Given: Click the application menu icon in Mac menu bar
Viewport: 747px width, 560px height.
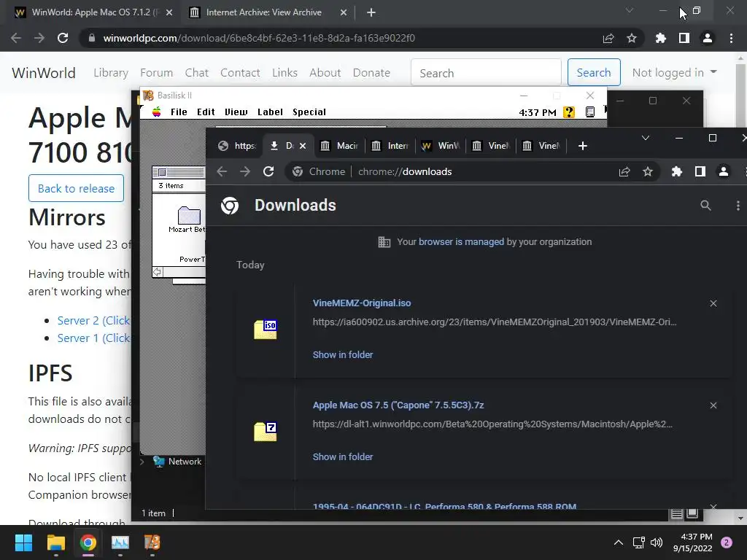Looking at the screenshot, I should tap(589, 112).
